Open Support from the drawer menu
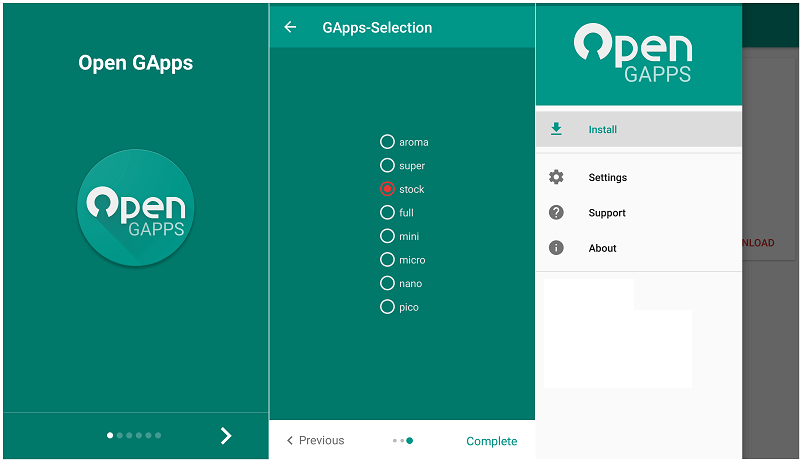The width and height of the screenshot is (800, 464). 639,212
